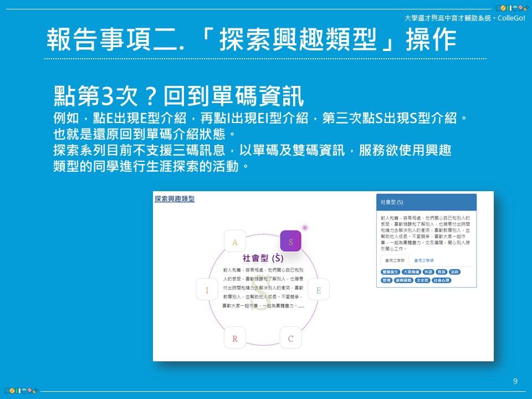Image resolution: width=532 pixels, height=399 pixels.
Task: Select the purple S interest type tile
Action: 290,241
